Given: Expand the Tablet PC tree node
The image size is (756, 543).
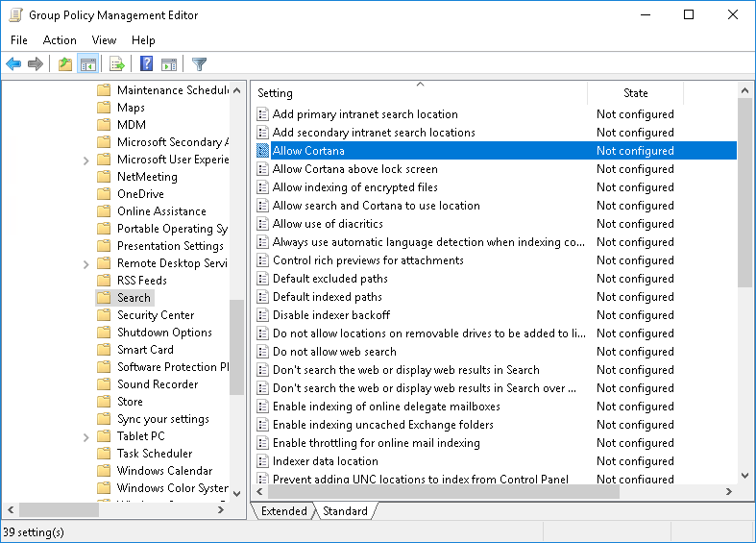Looking at the screenshot, I should pos(86,436).
